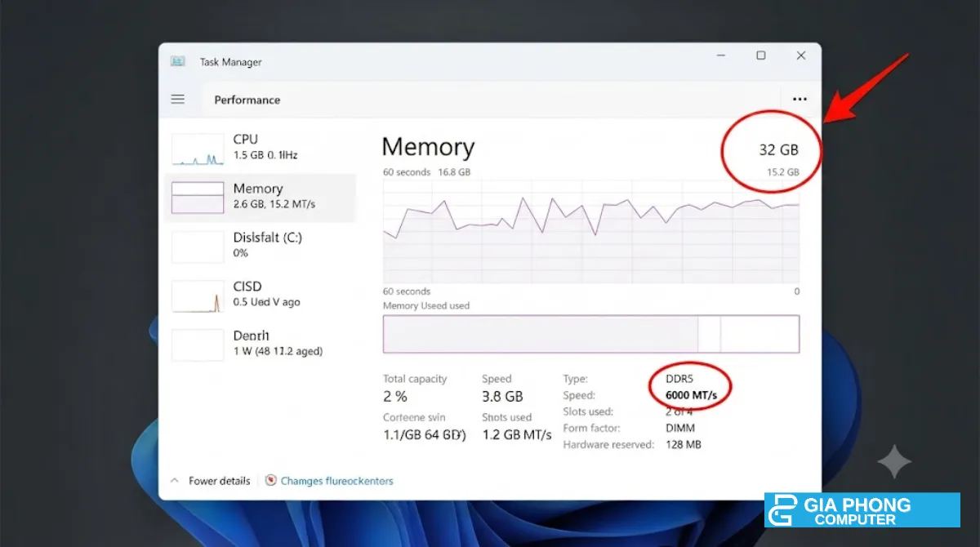This screenshot has width=980, height=547.
Task: Click the 0.5 Ued V ago text
Action: (267, 302)
